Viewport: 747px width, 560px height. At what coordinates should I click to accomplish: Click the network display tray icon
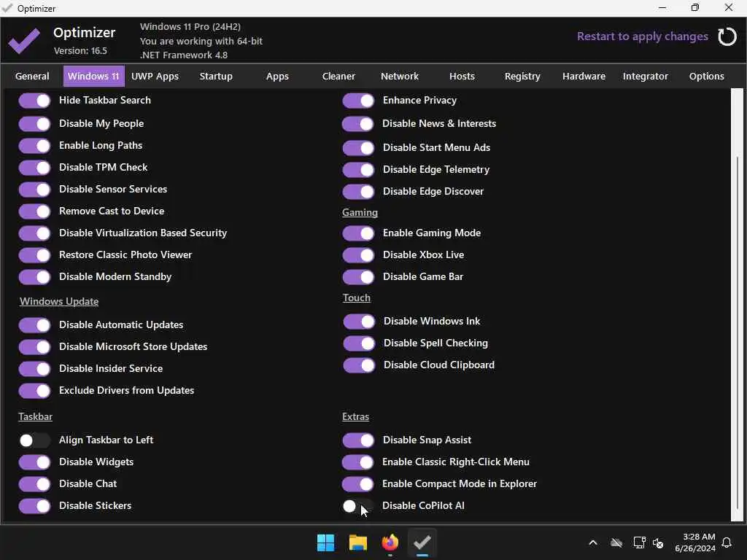(x=639, y=542)
